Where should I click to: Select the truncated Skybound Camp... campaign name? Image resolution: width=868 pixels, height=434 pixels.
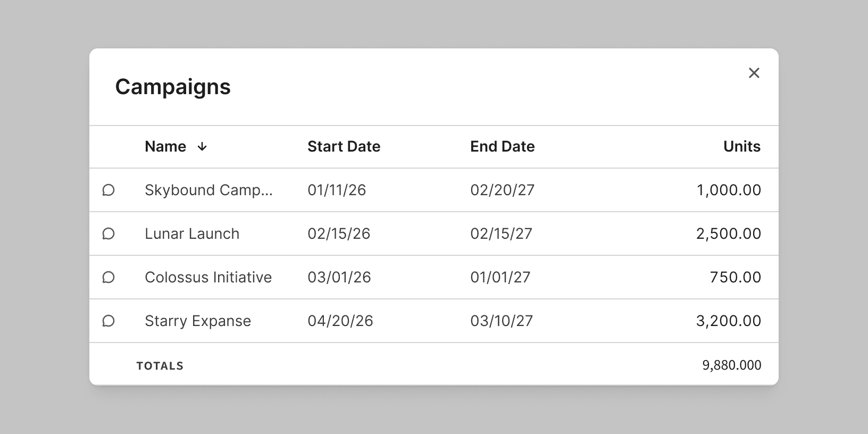[208, 190]
